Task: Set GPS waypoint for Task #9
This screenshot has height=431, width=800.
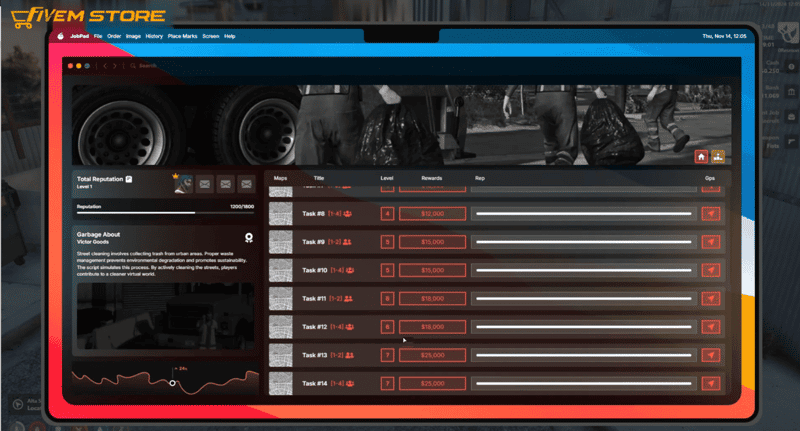Action: click(711, 242)
